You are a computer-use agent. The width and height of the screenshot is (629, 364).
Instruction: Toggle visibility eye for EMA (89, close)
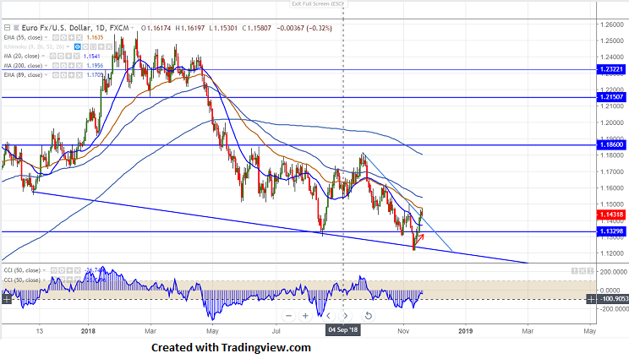55,75
